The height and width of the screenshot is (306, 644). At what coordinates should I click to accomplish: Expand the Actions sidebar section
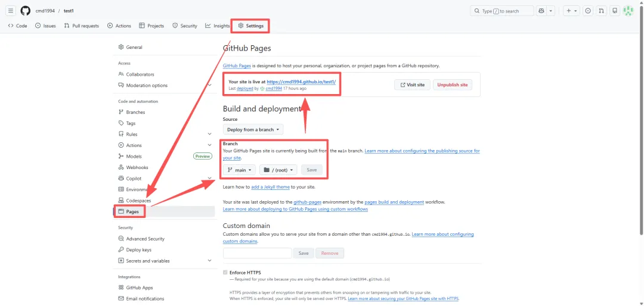(x=209, y=145)
